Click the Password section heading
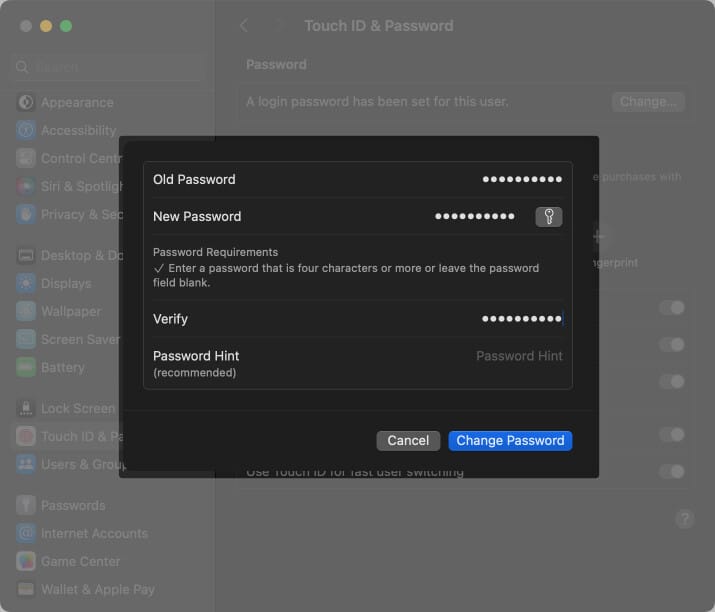This screenshot has height=612, width=715. (x=276, y=64)
